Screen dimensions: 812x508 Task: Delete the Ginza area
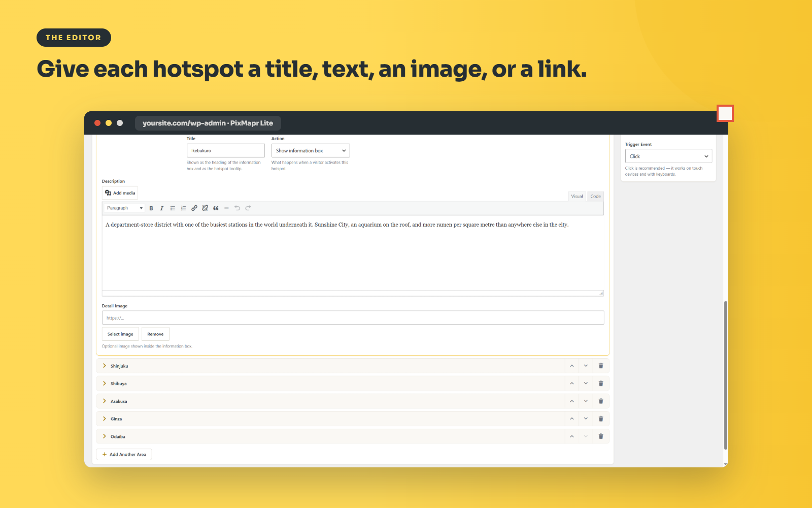click(x=601, y=419)
